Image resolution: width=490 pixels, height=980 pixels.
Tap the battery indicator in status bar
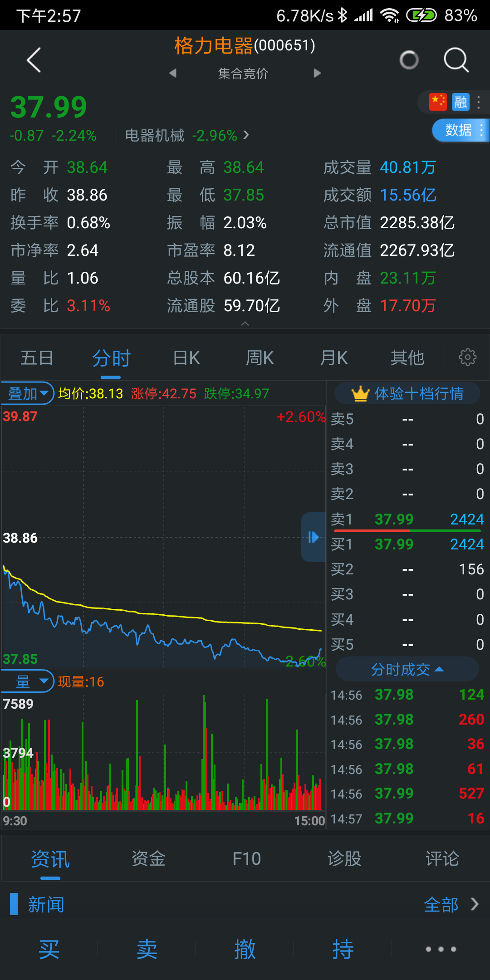[421, 15]
